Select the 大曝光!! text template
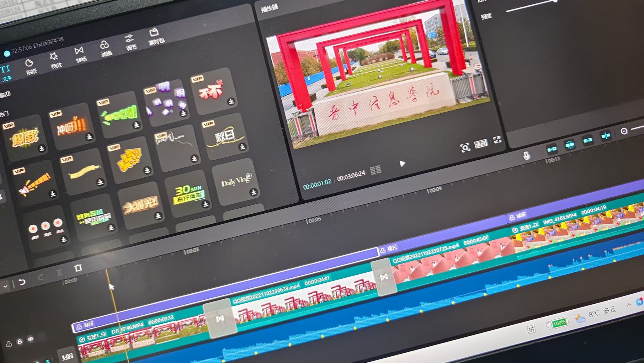Viewport: 644px width, 363px height. tap(141, 206)
